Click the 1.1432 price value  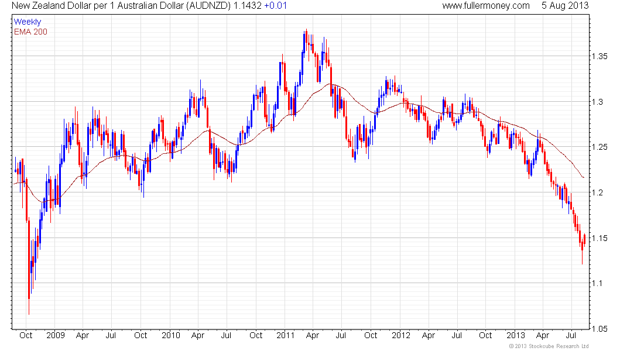(x=248, y=6)
